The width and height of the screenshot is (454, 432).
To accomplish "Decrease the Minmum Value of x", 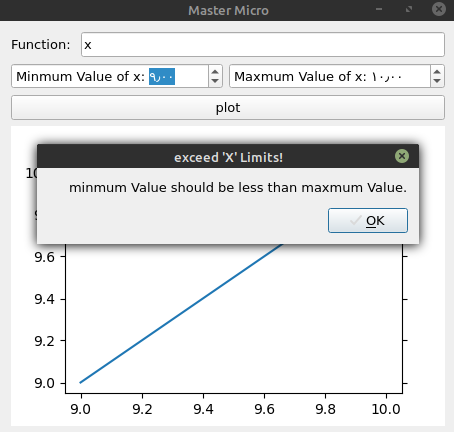I will tap(215, 81).
